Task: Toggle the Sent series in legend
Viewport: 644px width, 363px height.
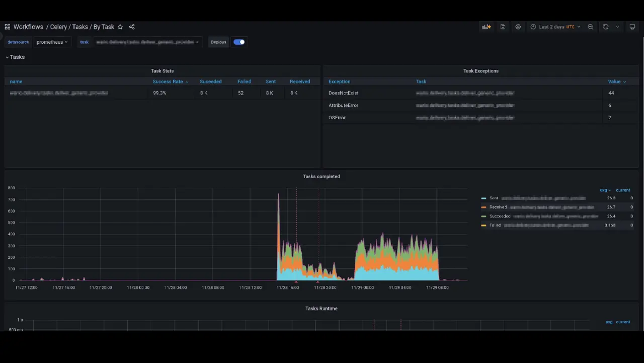Action: 537,198
